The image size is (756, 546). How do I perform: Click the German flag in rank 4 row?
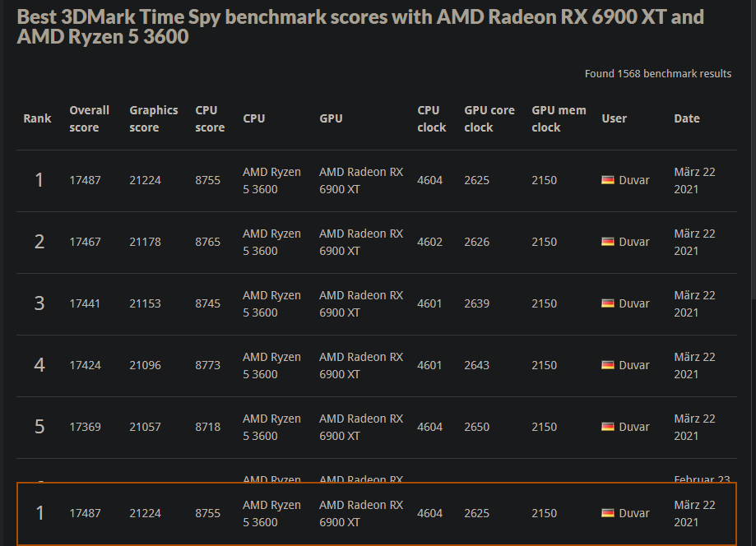point(607,365)
